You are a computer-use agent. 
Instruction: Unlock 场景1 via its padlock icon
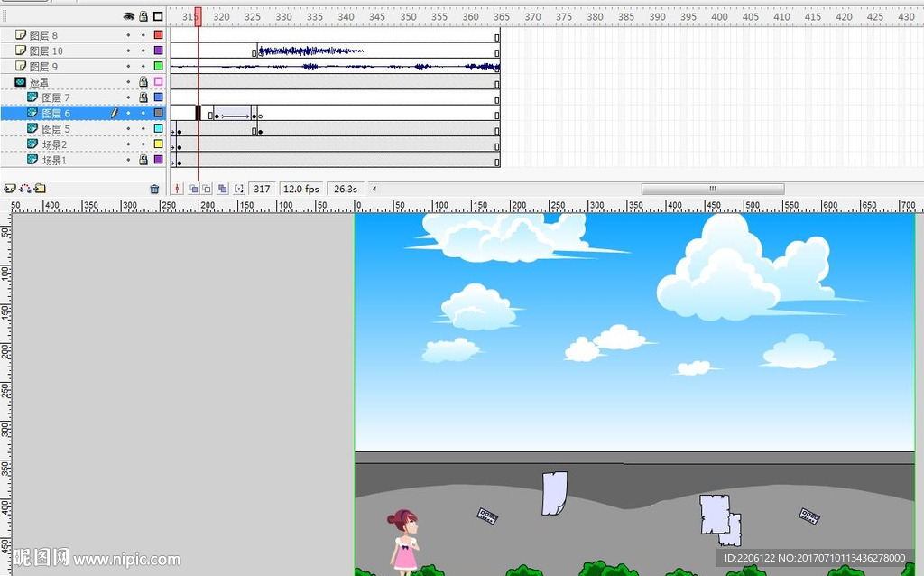coord(143,159)
